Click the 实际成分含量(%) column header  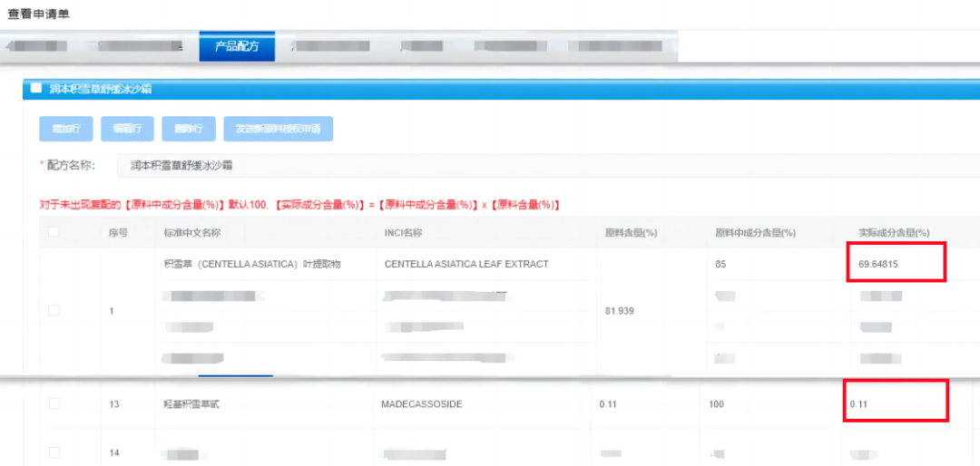[895, 232]
